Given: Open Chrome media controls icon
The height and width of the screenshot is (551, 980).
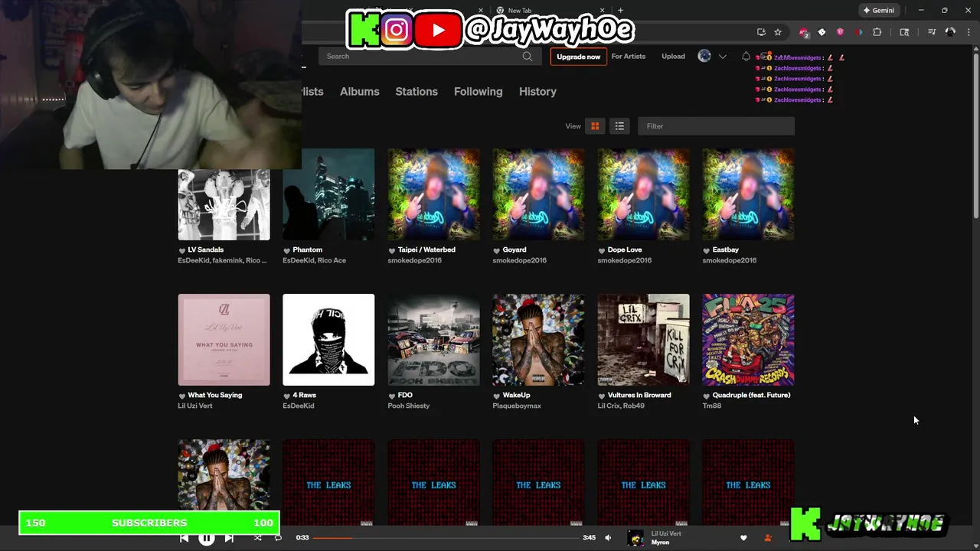Looking at the screenshot, I should 932,32.
